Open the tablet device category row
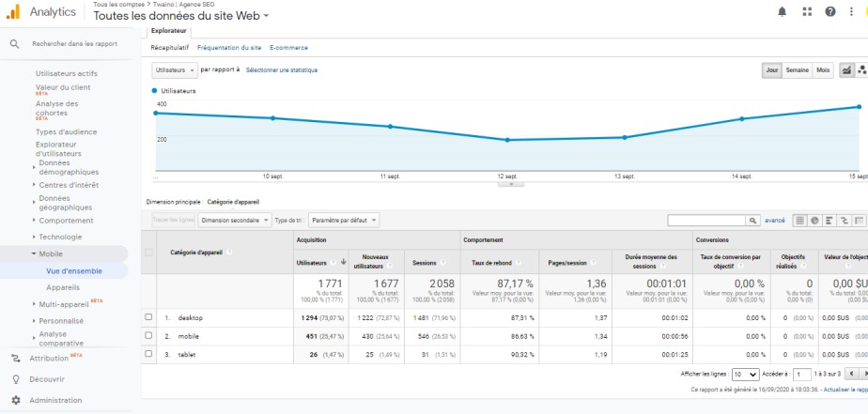 click(x=187, y=354)
